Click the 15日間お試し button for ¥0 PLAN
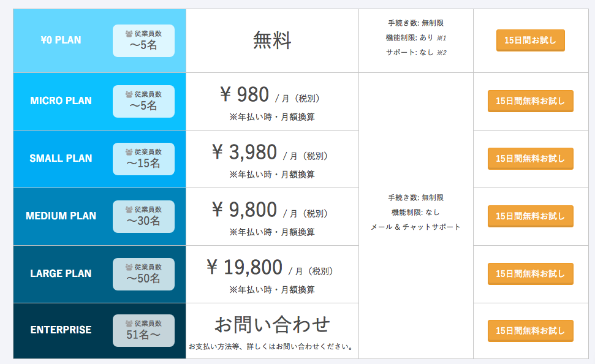This screenshot has height=364, width=595. 530,39
